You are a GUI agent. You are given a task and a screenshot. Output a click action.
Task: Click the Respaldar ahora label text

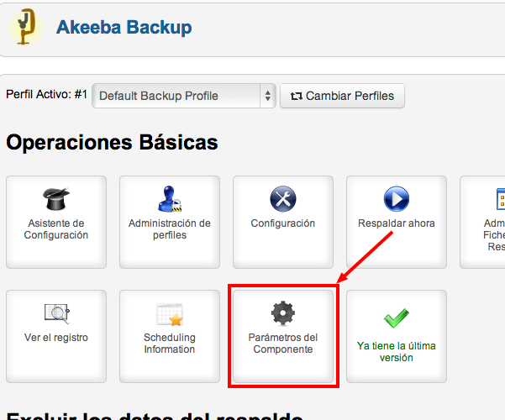pos(397,223)
